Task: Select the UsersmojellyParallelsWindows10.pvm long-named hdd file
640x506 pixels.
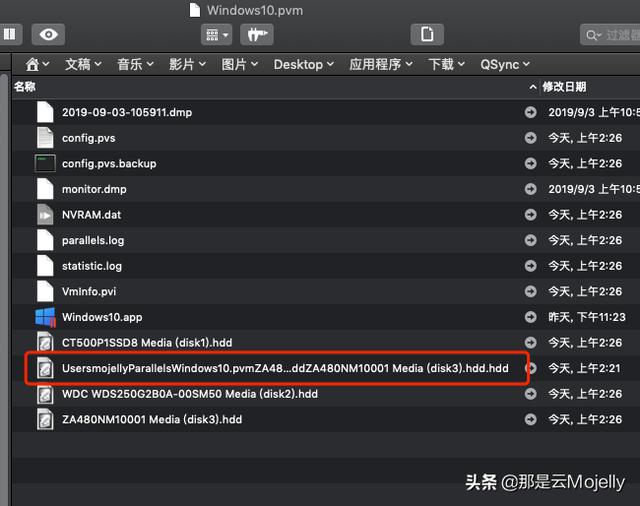Action: 285,368
